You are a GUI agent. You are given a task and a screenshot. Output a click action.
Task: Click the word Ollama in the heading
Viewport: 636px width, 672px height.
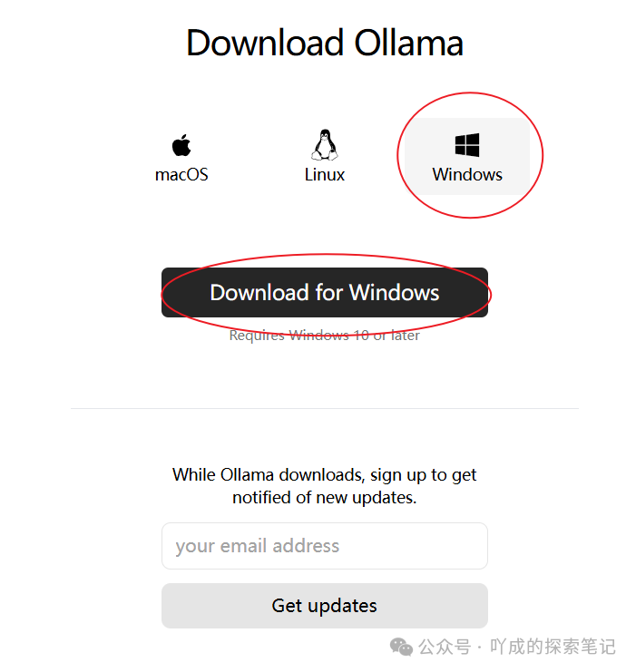pos(408,43)
